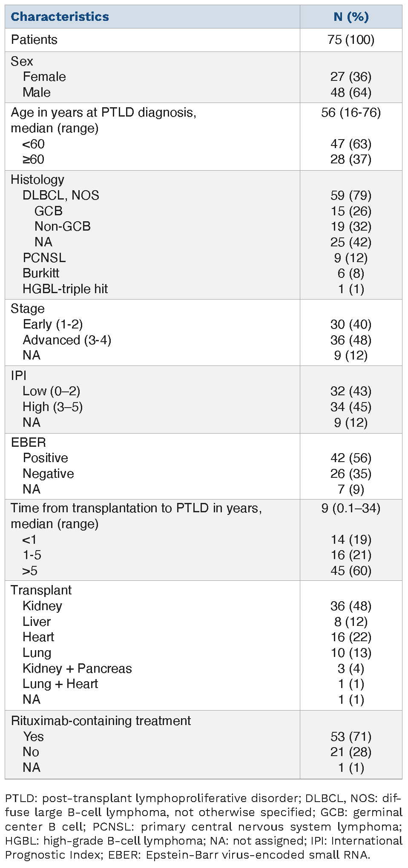Click the median age value 56 (16-76)
The height and width of the screenshot is (868, 408).
pyautogui.click(x=351, y=112)
